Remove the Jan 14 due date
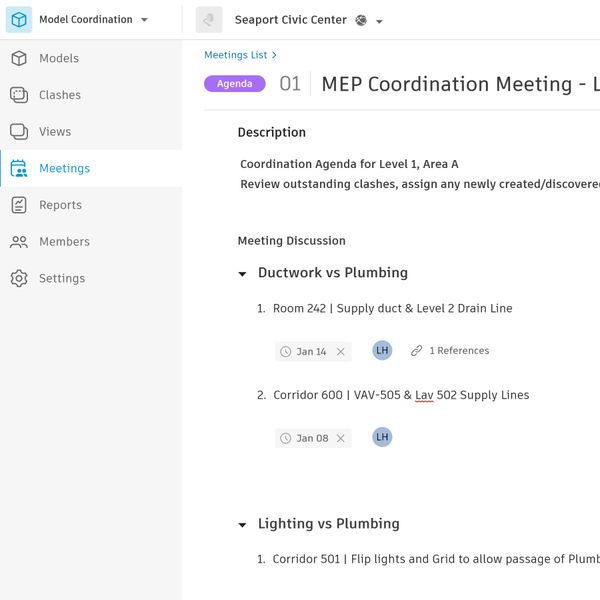Viewport: 600px width, 600px height. [x=340, y=352]
